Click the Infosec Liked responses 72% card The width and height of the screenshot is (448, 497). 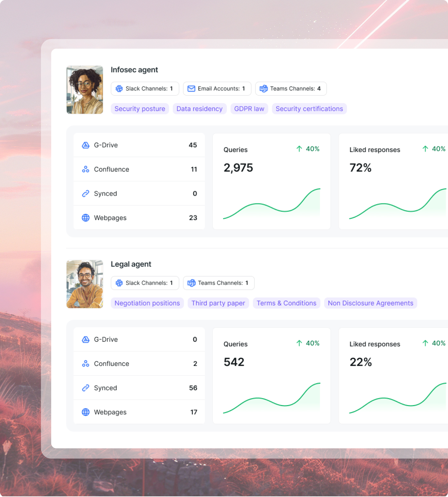393,181
